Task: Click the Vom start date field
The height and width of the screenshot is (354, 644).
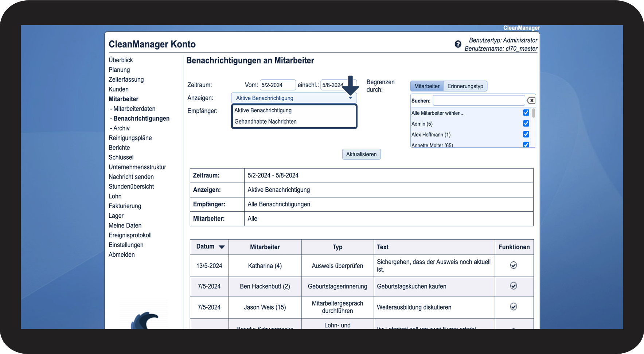Action: tap(277, 85)
